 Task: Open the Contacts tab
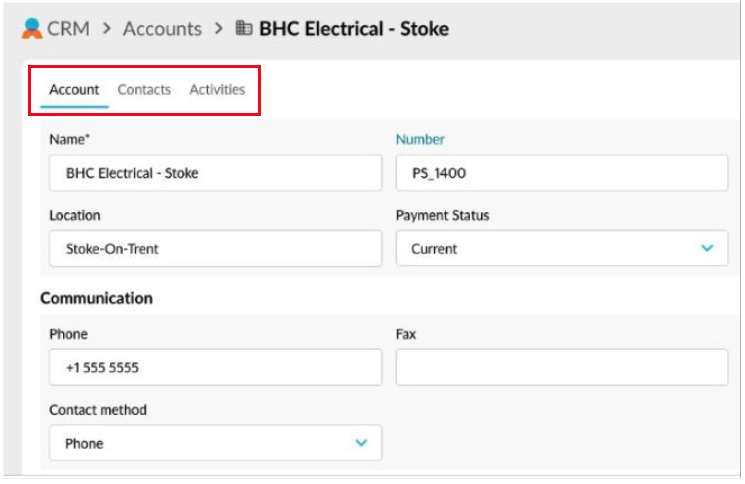[144, 90]
